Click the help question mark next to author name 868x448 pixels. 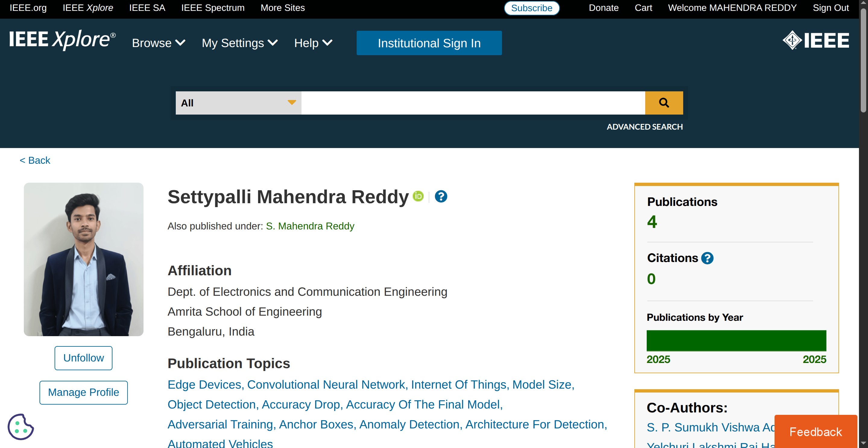tap(440, 196)
